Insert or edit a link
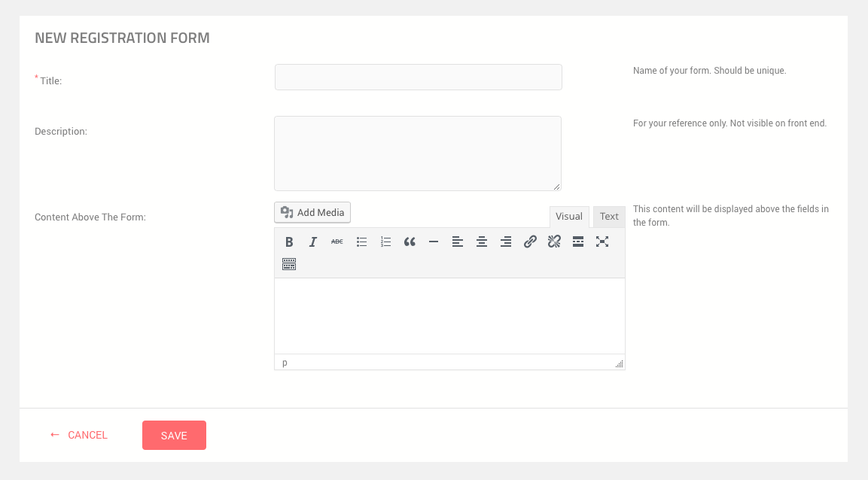 [530, 242]
